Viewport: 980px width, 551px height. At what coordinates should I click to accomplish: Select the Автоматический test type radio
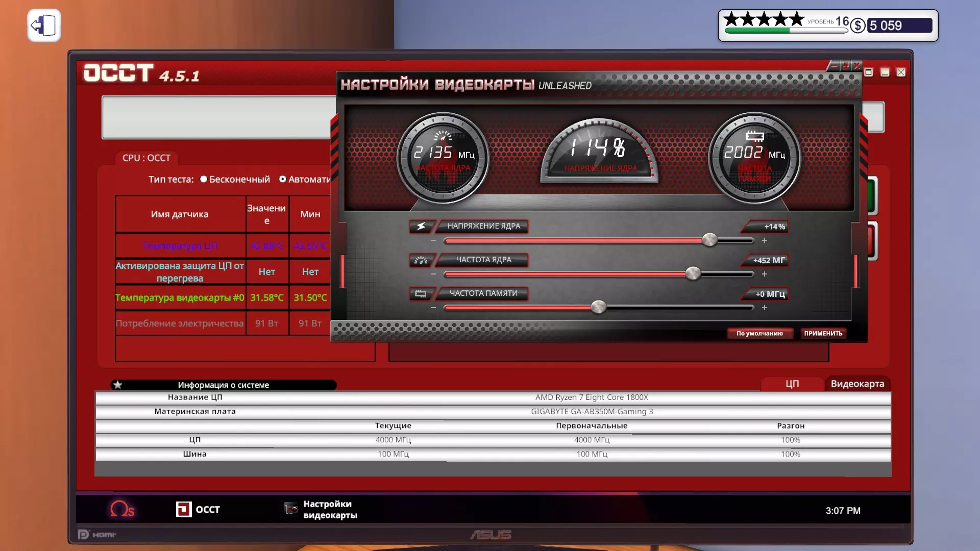283,179
